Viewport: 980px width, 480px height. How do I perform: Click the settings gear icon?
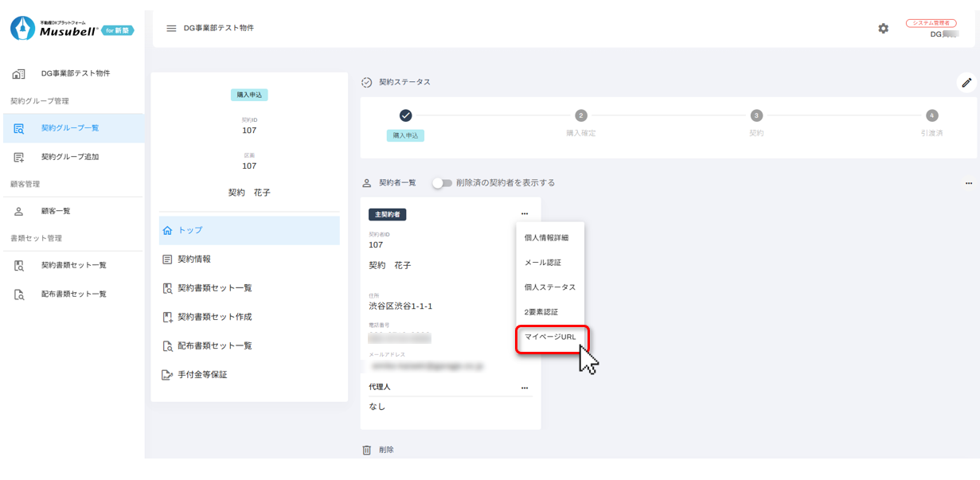[x=883, y=29]
